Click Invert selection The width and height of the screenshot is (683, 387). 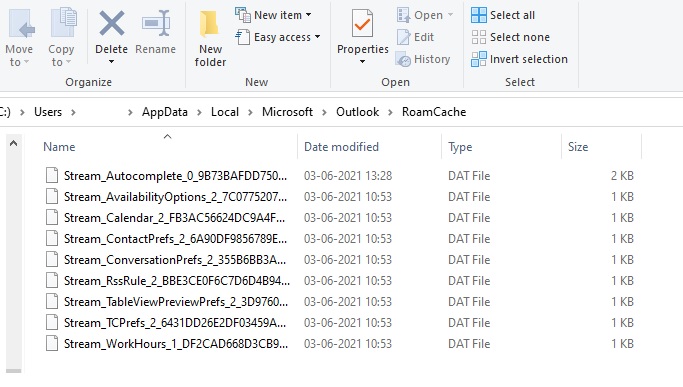[519, 59]
